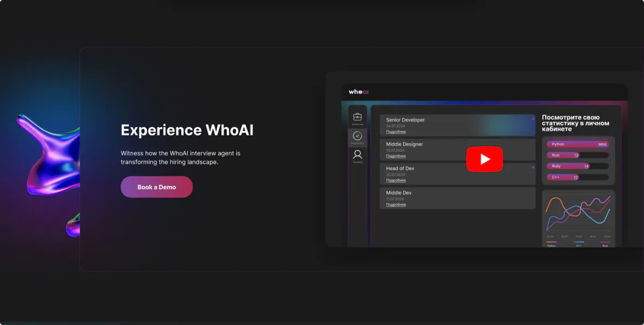Click the Experience WhoAI heading
Screen dimensions: 644x325
pos(187,130)
